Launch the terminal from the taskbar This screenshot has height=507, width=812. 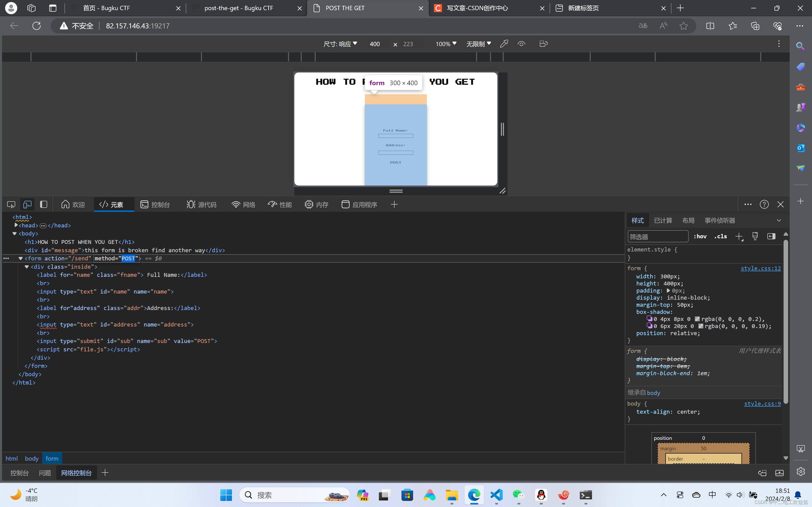coord(586,495)
